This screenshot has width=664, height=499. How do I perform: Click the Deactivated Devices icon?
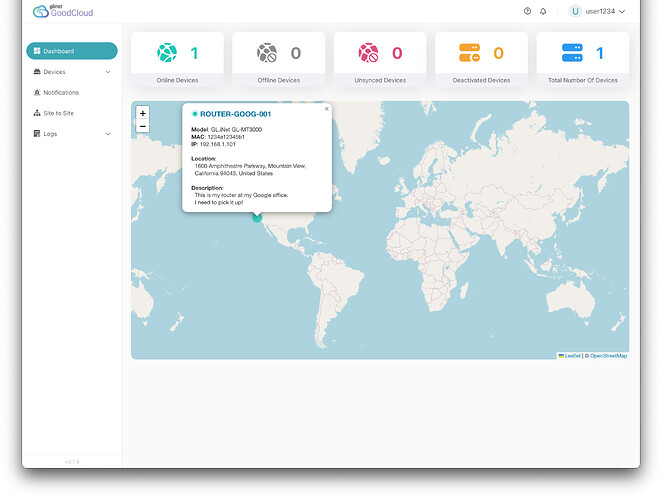pyautogui.click(x=469, y=53)
